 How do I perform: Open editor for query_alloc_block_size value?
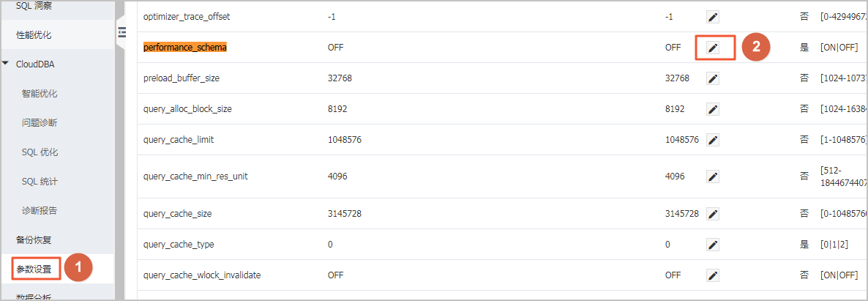(713, 109)
